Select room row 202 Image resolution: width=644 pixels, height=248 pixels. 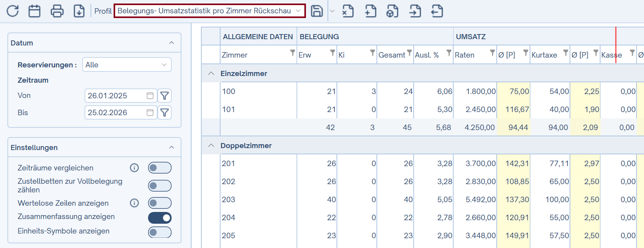(423, 181)
